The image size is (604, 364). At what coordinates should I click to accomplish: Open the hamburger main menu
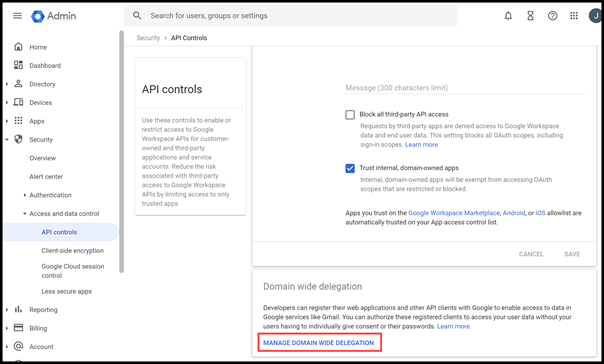(x=17, y=16)
